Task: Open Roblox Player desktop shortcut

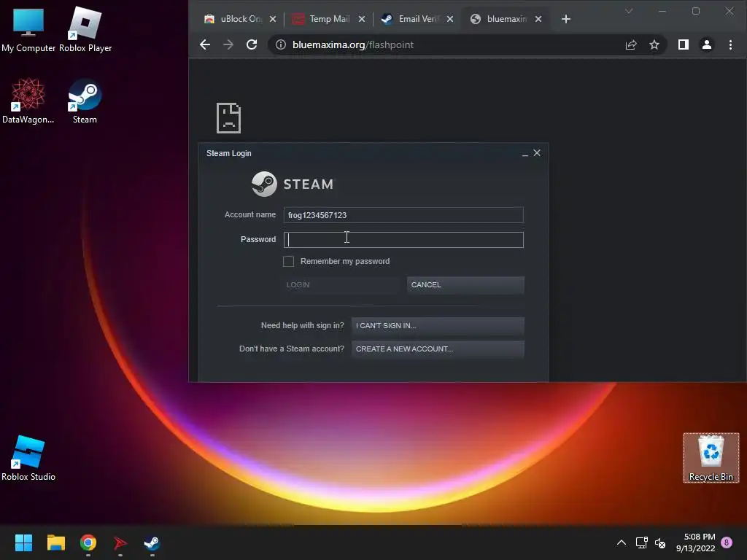Action: point(85,29)
